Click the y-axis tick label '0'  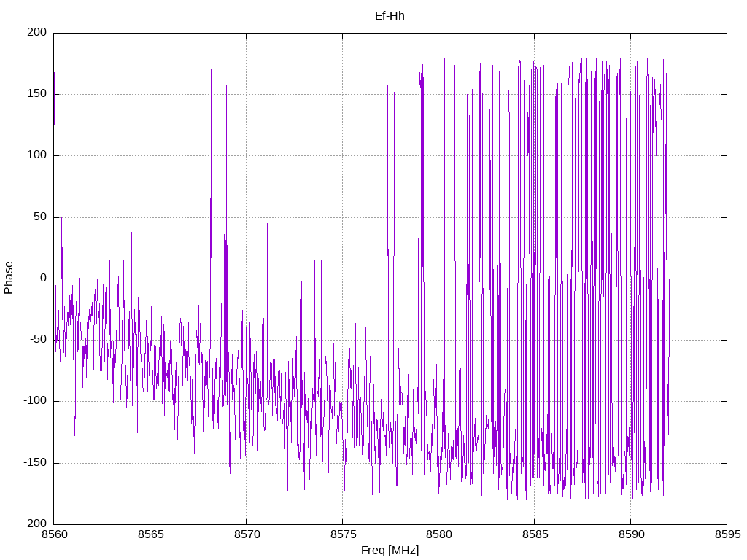pyautogui.click(x=44, y=279)
